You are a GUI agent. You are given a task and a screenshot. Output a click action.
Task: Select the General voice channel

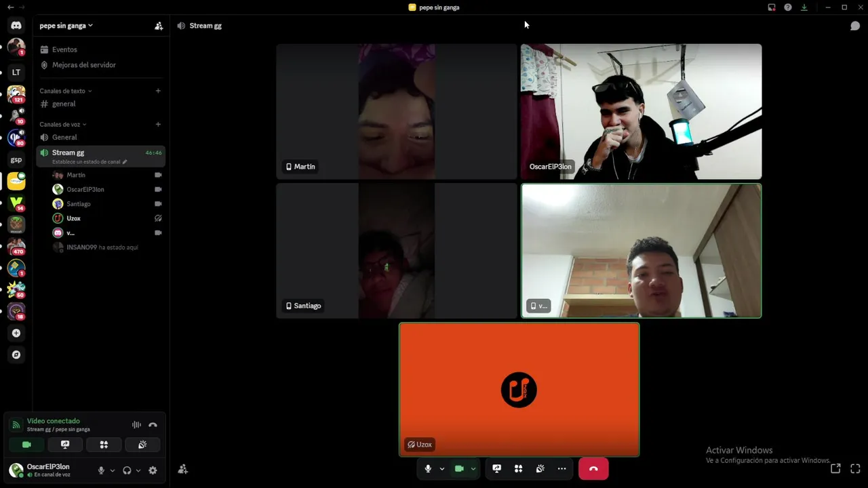click(100, 137)
